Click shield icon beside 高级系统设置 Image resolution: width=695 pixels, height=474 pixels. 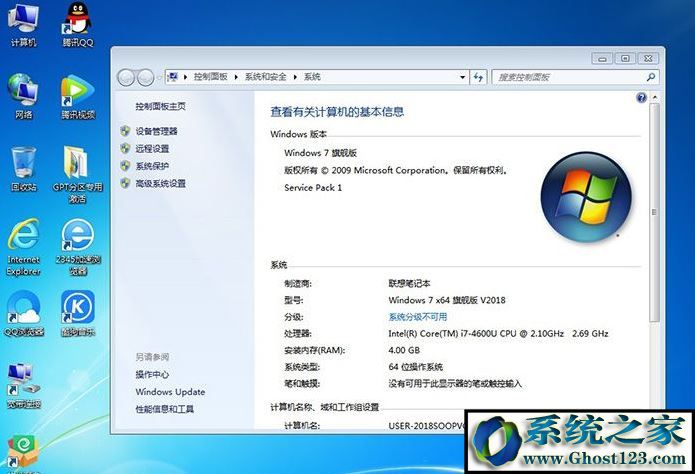[125, 183]
